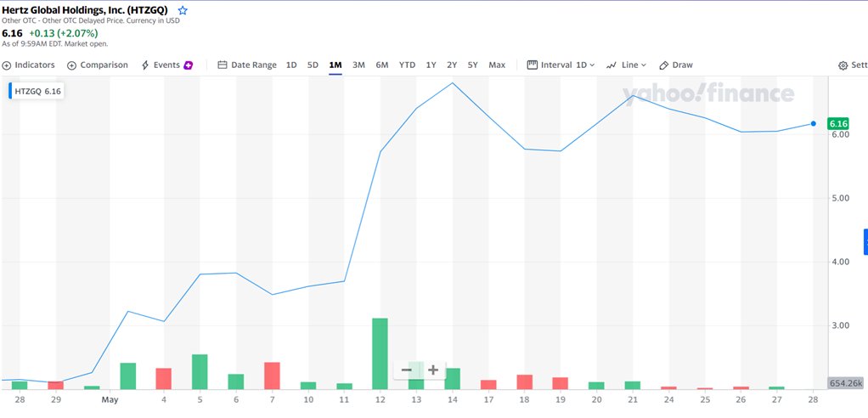
Task: Click the blue side panel handle at right edge
Action: coord(865,242)
